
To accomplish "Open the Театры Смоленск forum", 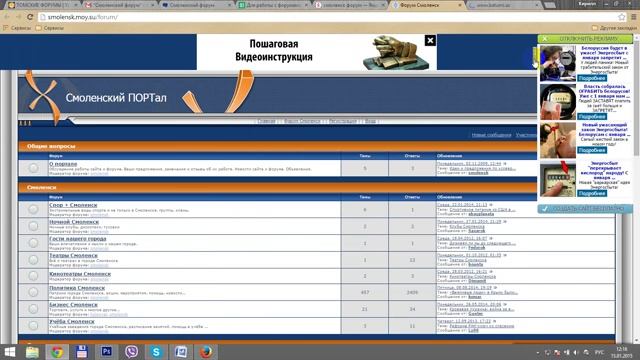I will pyautogui.click(x=73, y=255).
